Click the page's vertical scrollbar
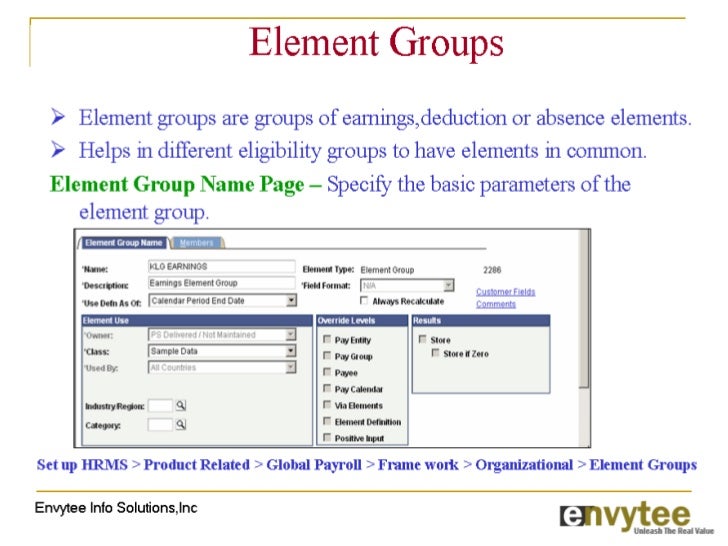 (x=584, y=338)
